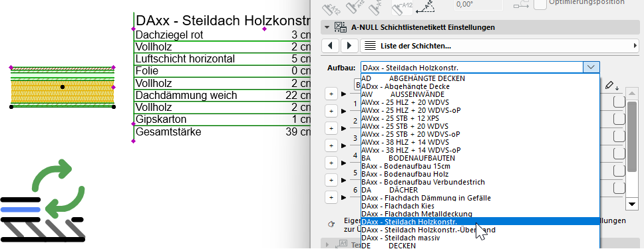
Task: Toggle the checkbox in layer row 1
Action: [619, 102]
